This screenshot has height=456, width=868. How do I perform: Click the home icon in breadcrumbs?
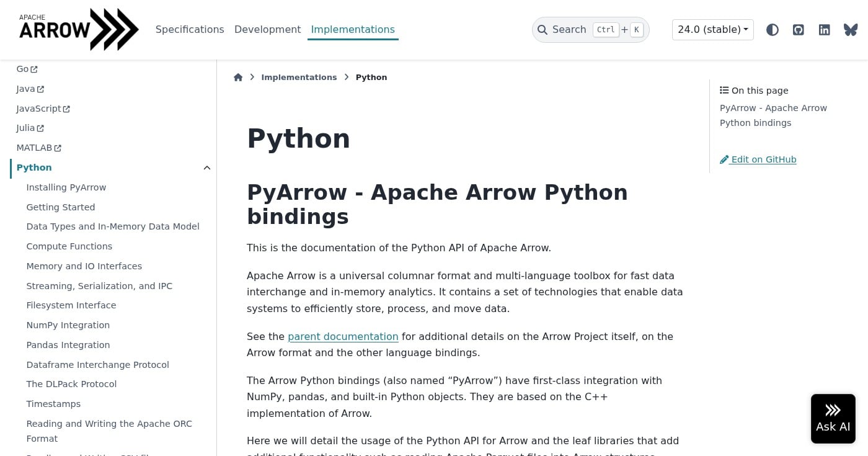pos(238,78)
